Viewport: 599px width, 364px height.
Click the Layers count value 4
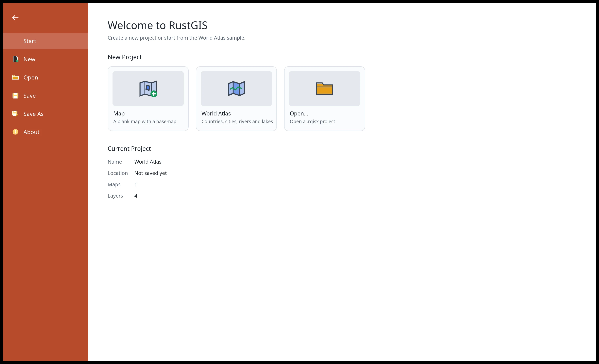click(136, 196)
